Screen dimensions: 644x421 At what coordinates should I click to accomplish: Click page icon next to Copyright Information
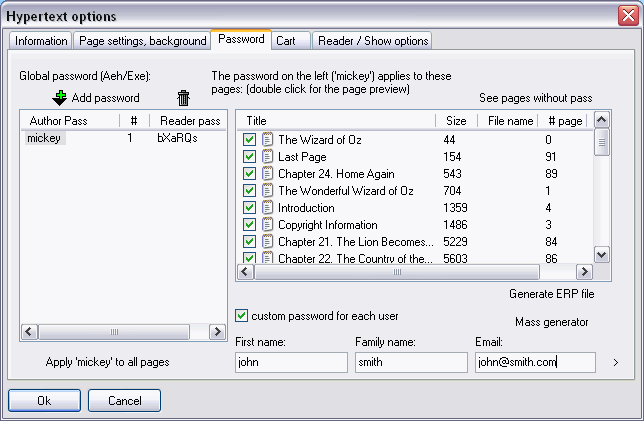pyautogui.click(x=267, y=225)
